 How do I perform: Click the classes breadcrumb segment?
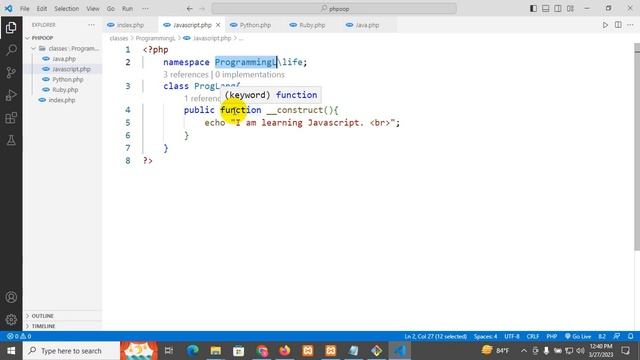pos(119,38)
